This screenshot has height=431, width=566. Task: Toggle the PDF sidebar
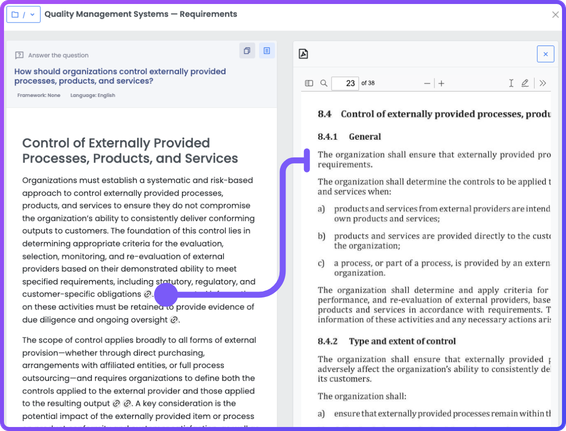click(309, 83)
